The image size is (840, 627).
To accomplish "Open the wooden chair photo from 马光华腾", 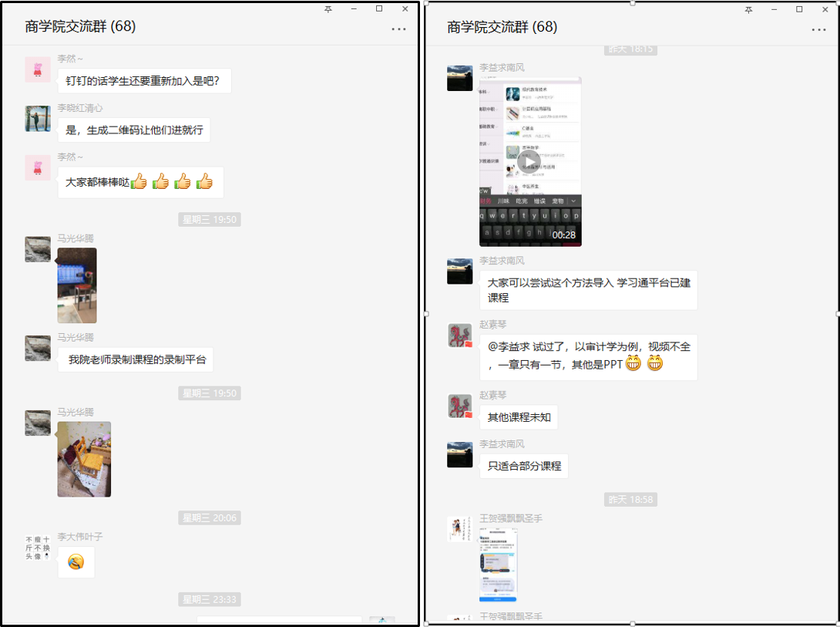I will (84, 460).
